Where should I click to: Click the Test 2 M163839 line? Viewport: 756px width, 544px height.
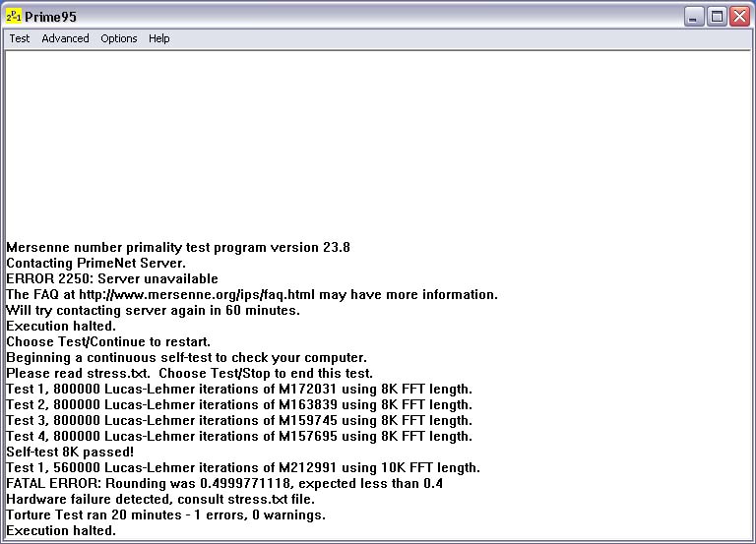point(238,404)
